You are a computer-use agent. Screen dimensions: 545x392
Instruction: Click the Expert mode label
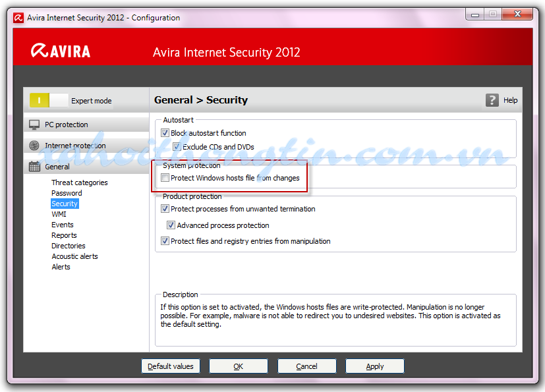click(x=92, y=101)
